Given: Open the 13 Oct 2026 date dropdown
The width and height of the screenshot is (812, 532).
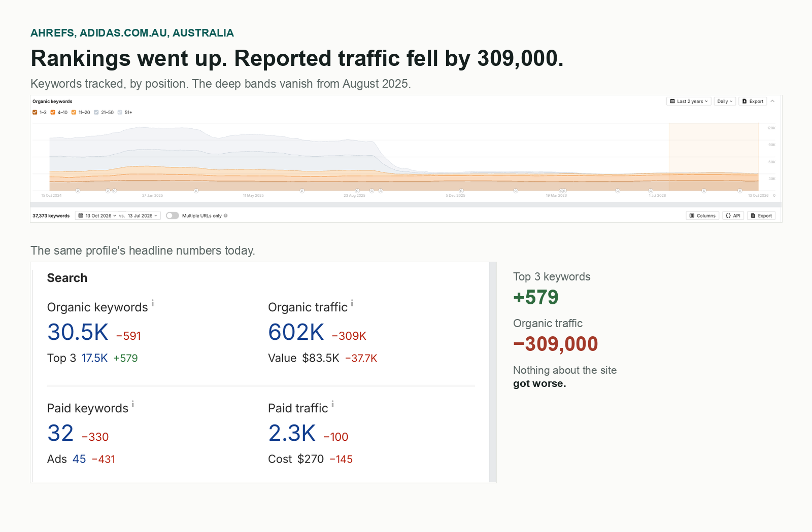Looking at the screenshot, I should click(x=97, y=216).
